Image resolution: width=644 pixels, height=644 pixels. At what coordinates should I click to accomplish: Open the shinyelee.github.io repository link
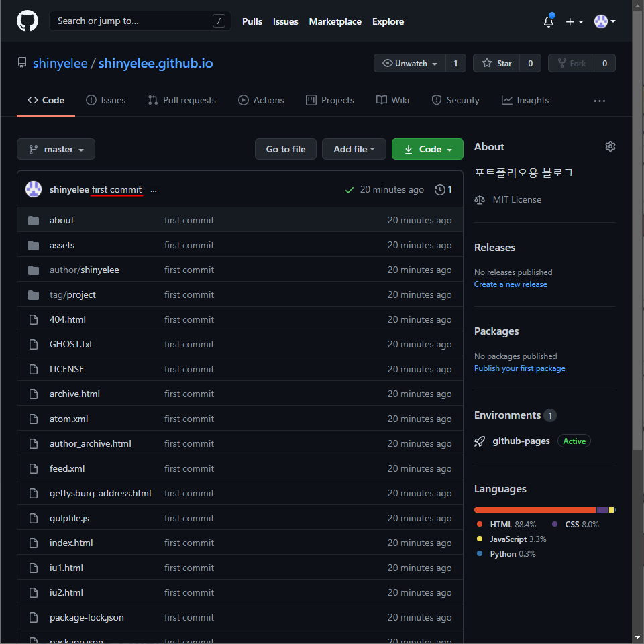(x=156, y=63)
